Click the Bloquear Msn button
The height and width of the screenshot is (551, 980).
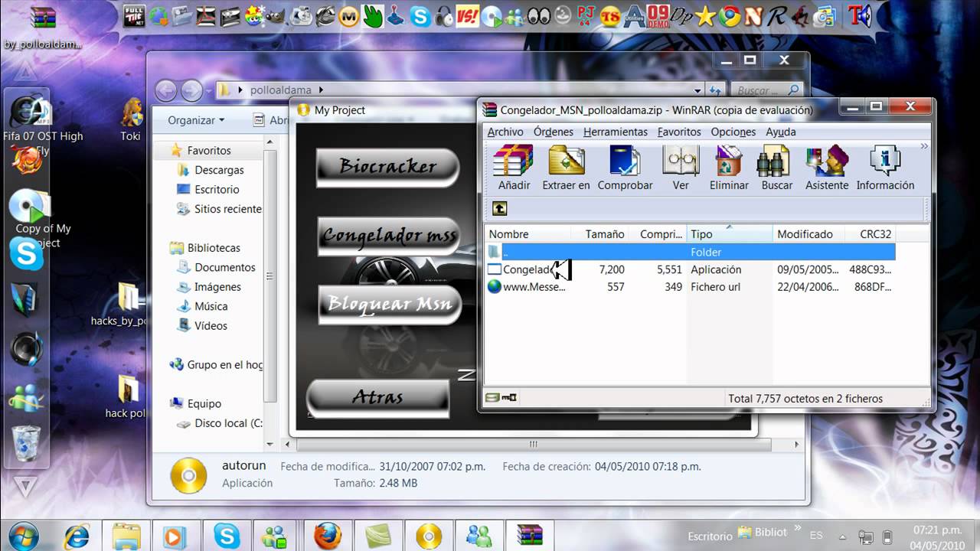389,304
